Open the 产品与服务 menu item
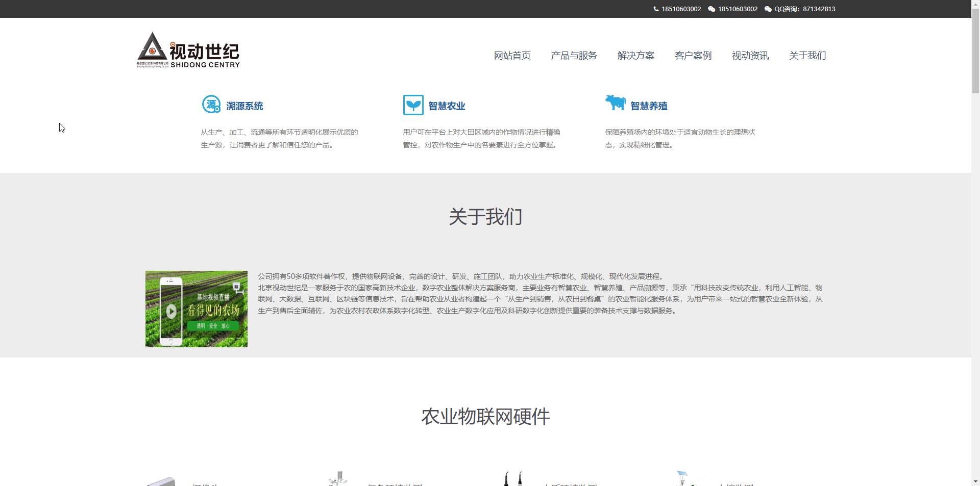The image size is (980, 486). [574, 56]
